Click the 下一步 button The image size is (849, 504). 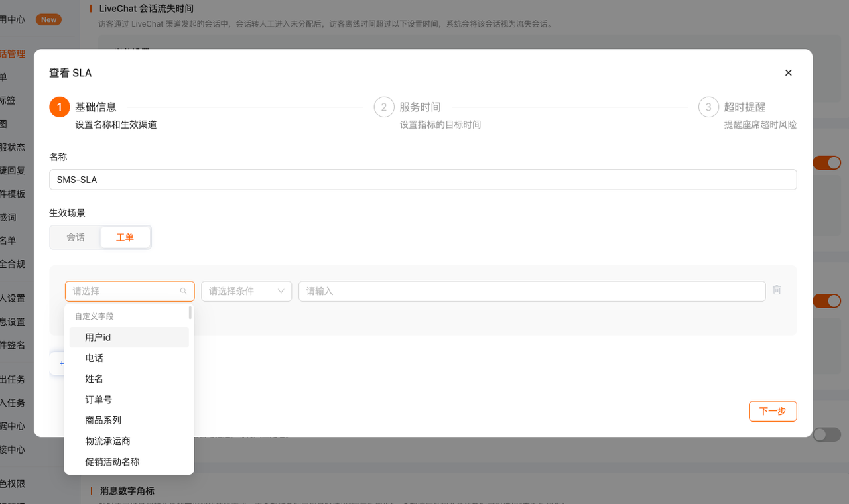[x=773, y=411]
